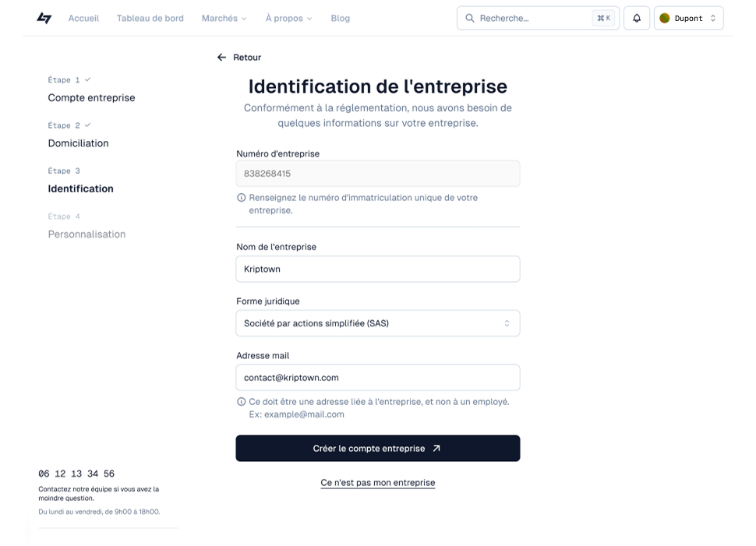Click the info icon under Adresse mail
756x546 pixels.
[242, 402]
